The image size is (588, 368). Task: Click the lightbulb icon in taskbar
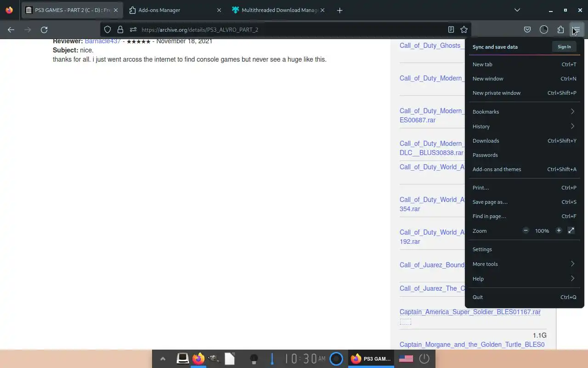click(254, 359)
